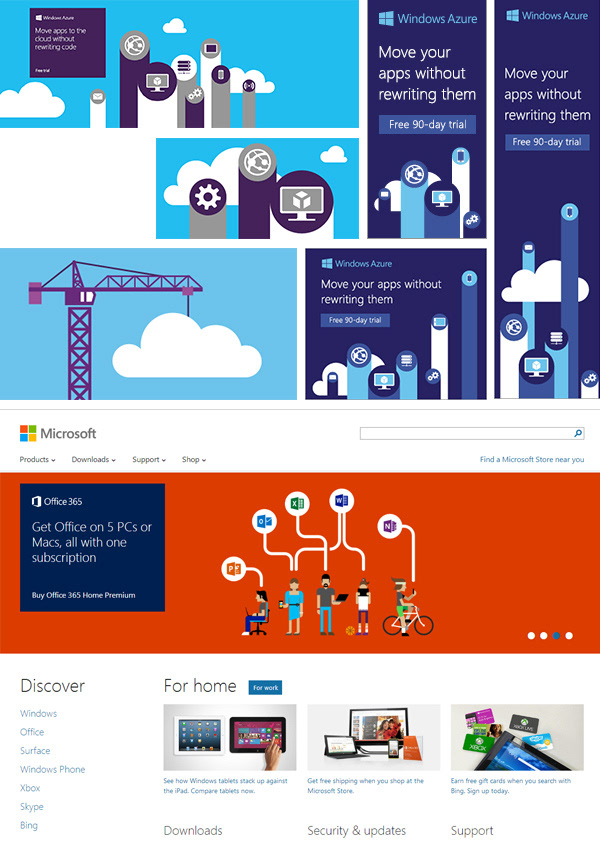600x857 pixels.
Task: Click the search magnifier icon
Action: 578,433
